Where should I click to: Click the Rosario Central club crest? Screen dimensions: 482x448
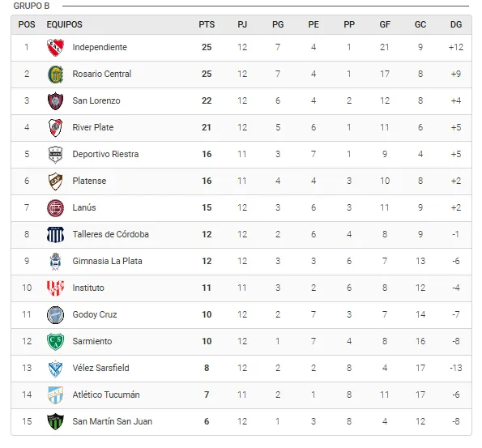[55, 74]
